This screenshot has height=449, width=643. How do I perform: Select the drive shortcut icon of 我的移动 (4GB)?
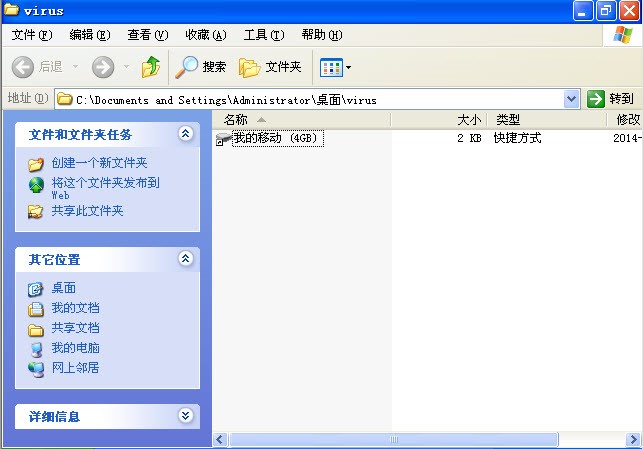click(223, 139)
